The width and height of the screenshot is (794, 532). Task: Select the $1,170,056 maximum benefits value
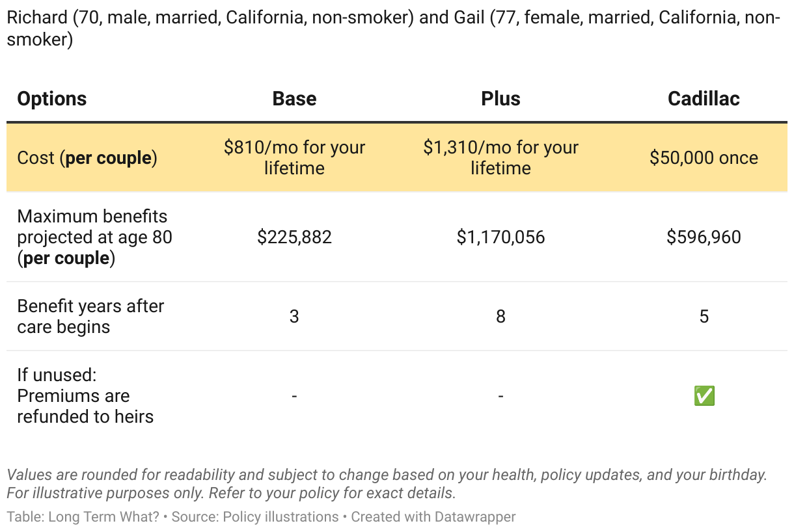(500, 237)
